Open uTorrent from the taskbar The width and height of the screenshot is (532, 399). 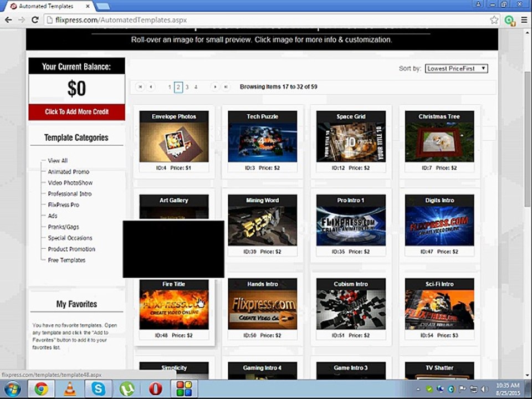(x=127, y=389)
